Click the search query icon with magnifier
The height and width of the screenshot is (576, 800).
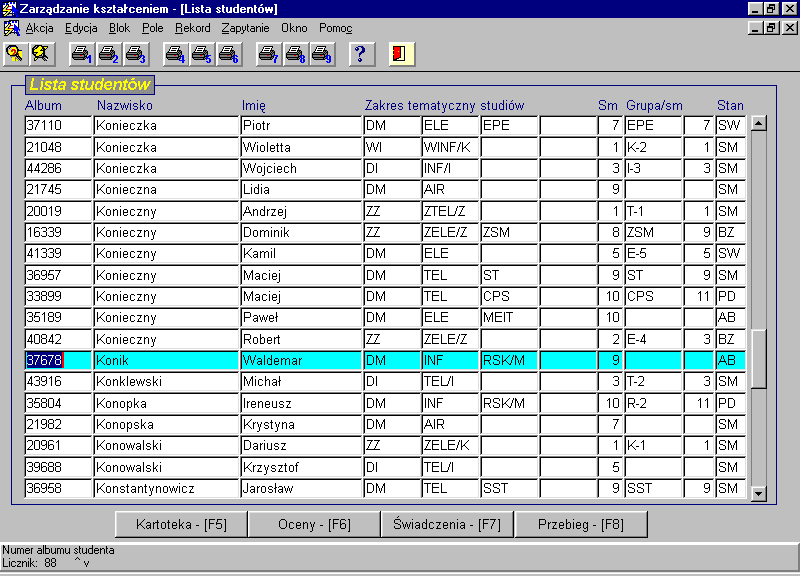click(15, 54)
